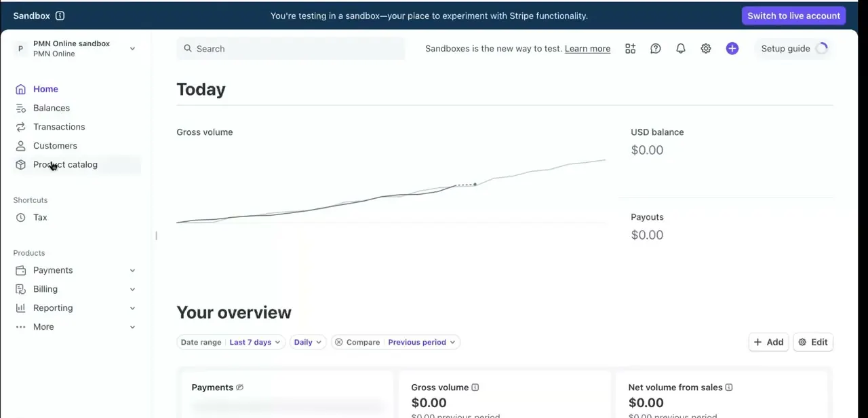Click the Payments card title
Viewport: 868px width, 418px height.
pyautogui.click(x=212, y=387)
